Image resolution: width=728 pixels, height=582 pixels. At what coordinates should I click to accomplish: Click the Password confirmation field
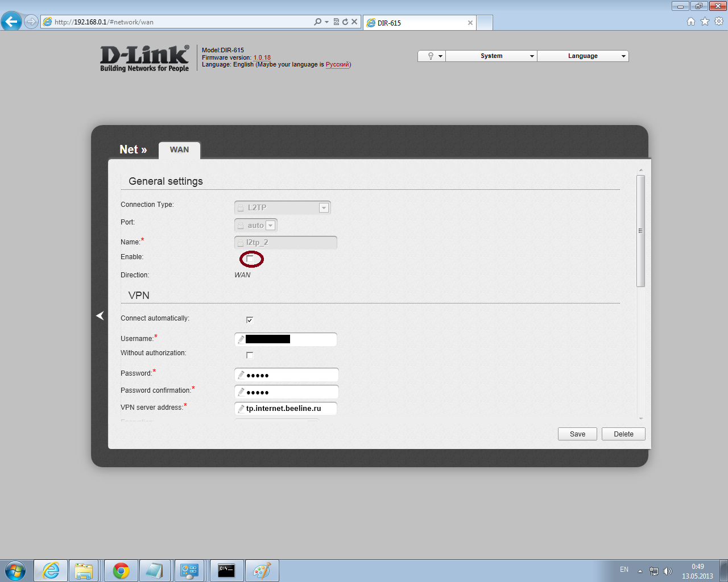point(287,392)
